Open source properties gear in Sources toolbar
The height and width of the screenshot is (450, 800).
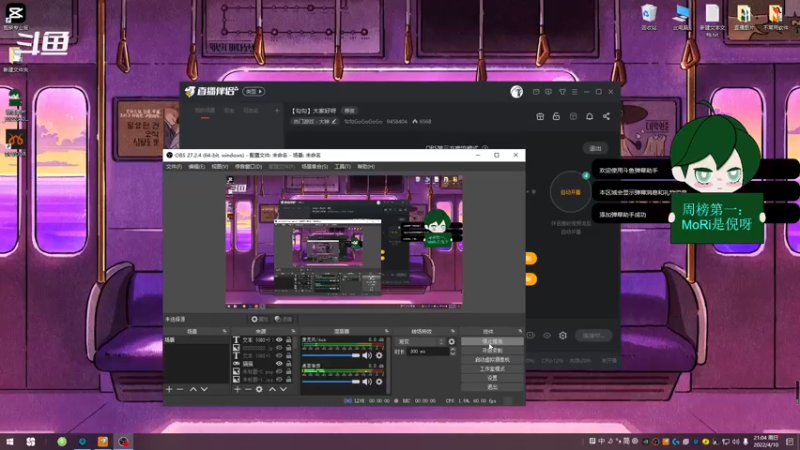tap(259, 389)
